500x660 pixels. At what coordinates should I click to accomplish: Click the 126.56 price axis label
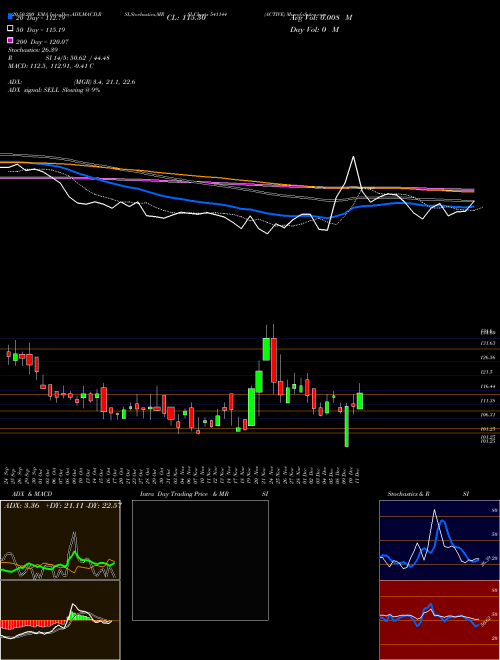(488, 358)
